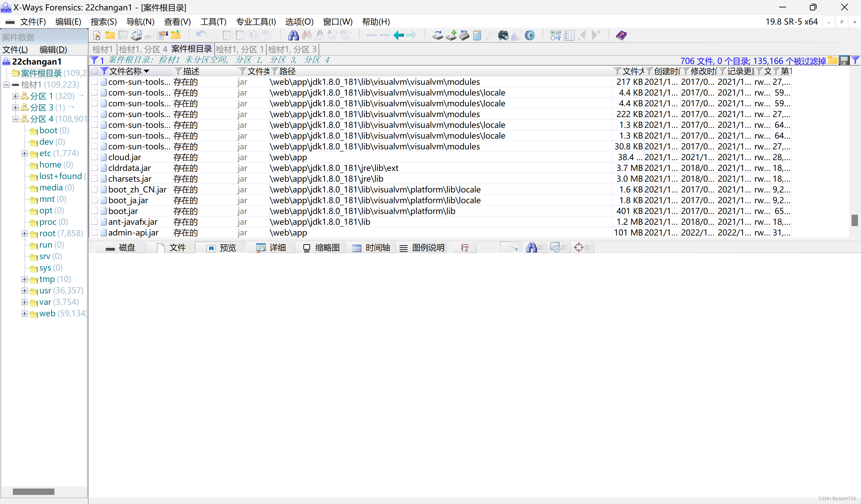Tick the checkbox beside cloud.jar

pos(95,157)
